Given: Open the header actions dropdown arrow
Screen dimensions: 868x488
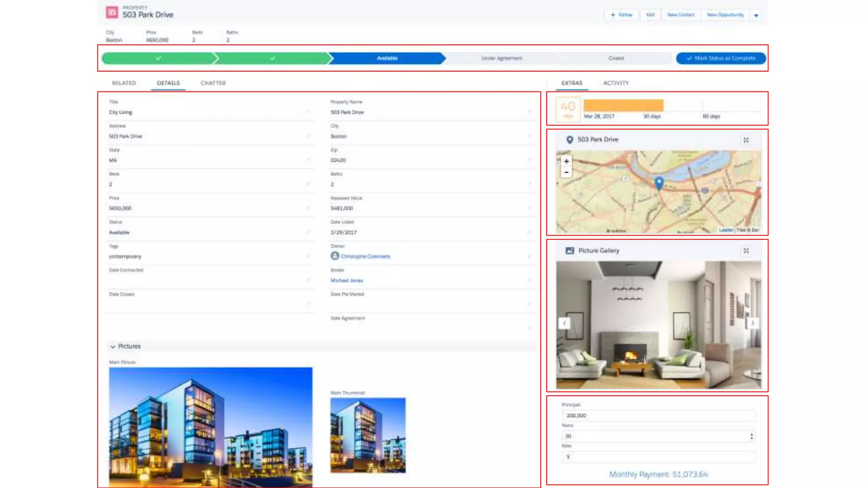Looking at the screenshot, I should [756, 15].
